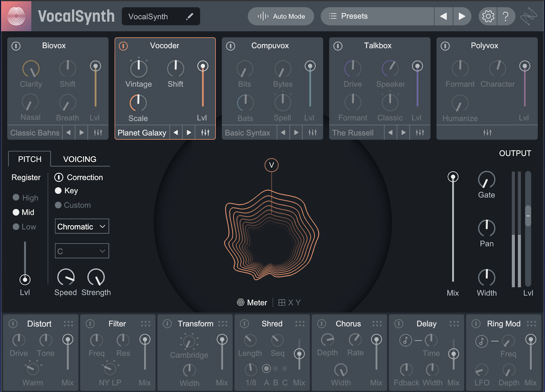Open Vocoder advanced settings sliders icon
The height and width of the screenshot is (392, 545).
tap(205, 132)
